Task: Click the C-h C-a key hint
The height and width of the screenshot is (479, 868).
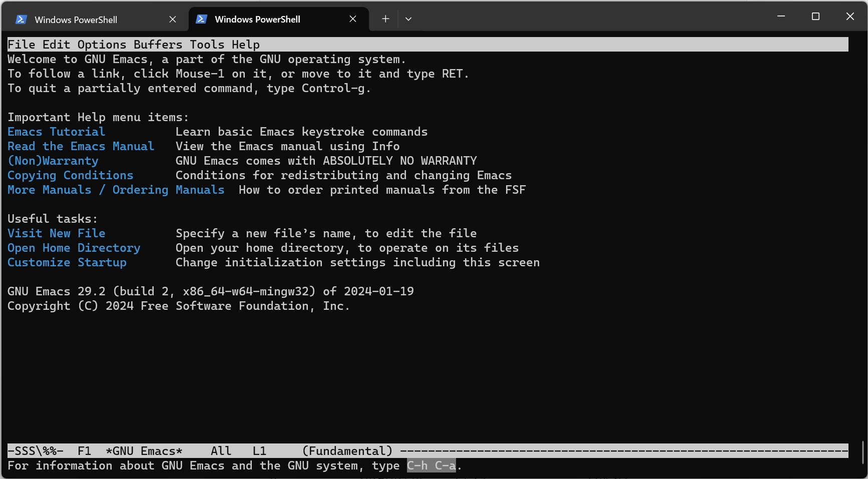Action: [431, 465]
